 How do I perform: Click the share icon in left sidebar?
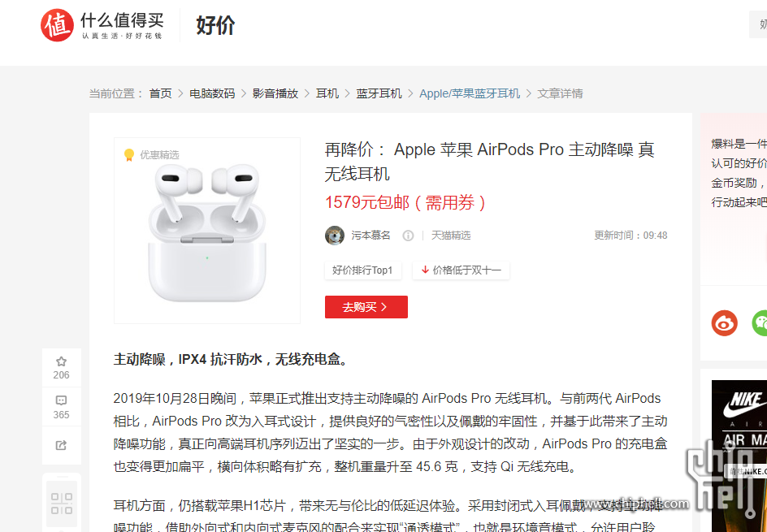tap(61, 445)
